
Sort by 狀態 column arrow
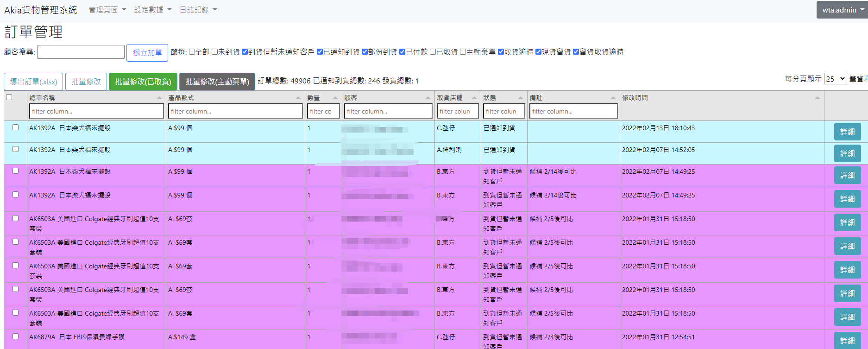coord(521,98)
